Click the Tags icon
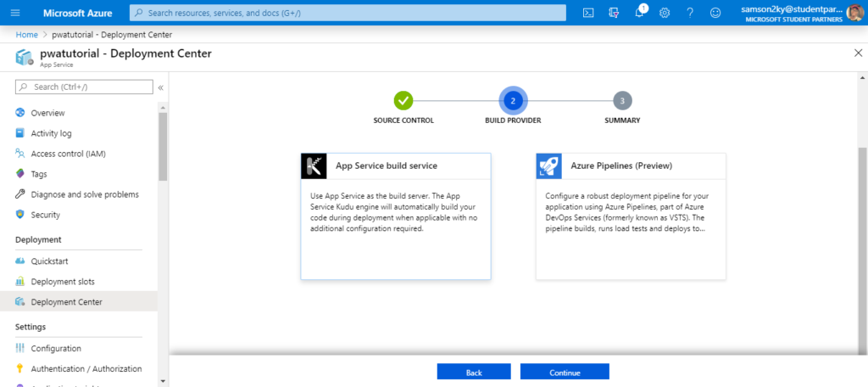 pos(20,173)
